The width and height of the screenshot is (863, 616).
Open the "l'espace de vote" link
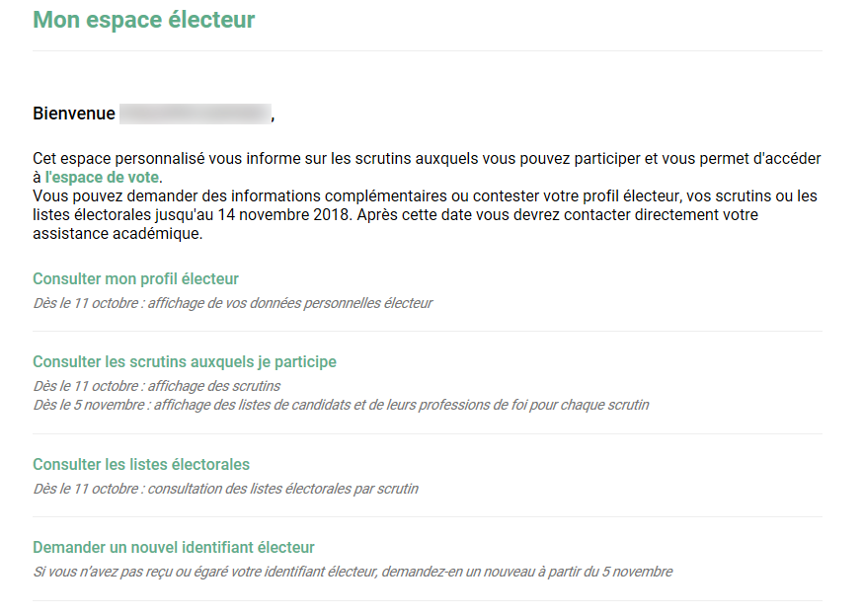tap(102, 178)
